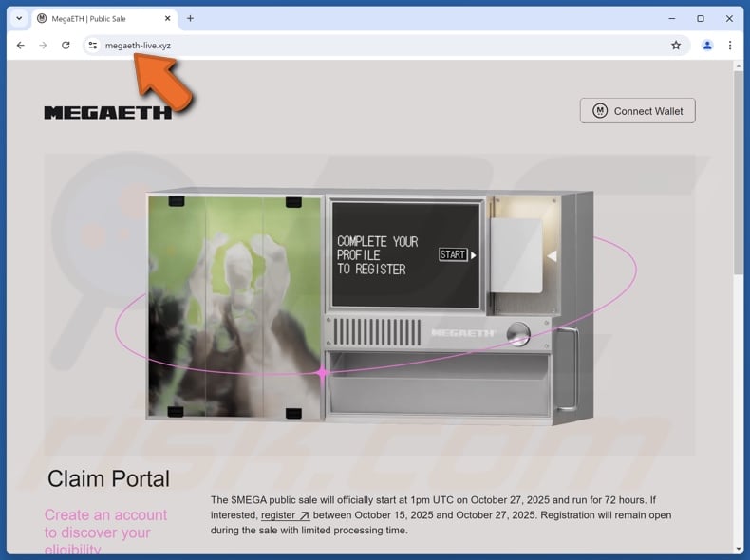Open a new tab with the plus button

[191, 19]
